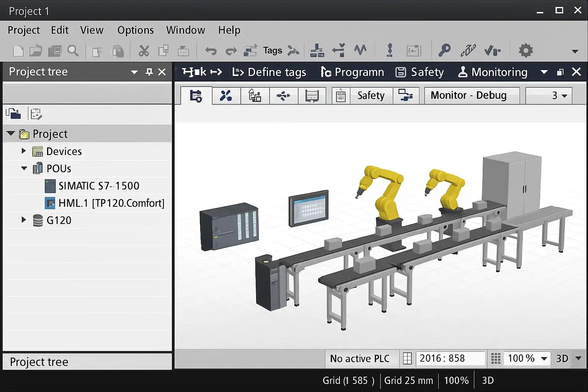The width and height of the screenshot is (588, 392).
Task: Open the Options menu
Action: (x=136, y=30)
